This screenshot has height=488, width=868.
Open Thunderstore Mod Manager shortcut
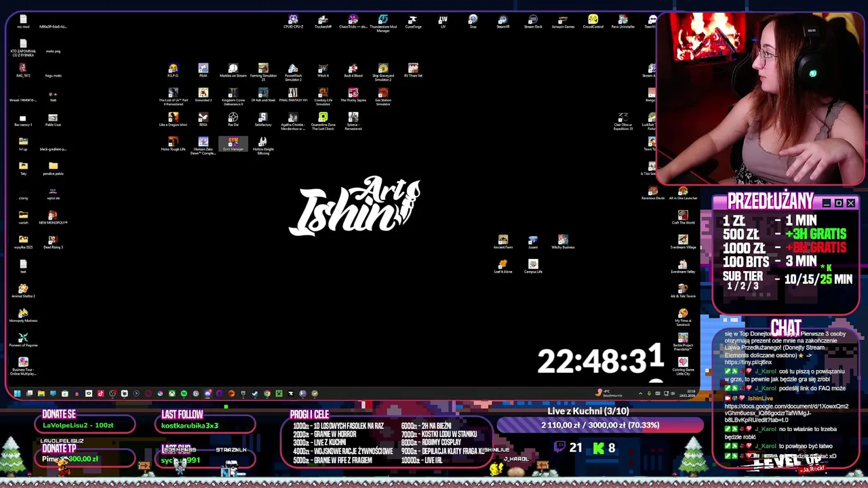click(x=383, y=23)
